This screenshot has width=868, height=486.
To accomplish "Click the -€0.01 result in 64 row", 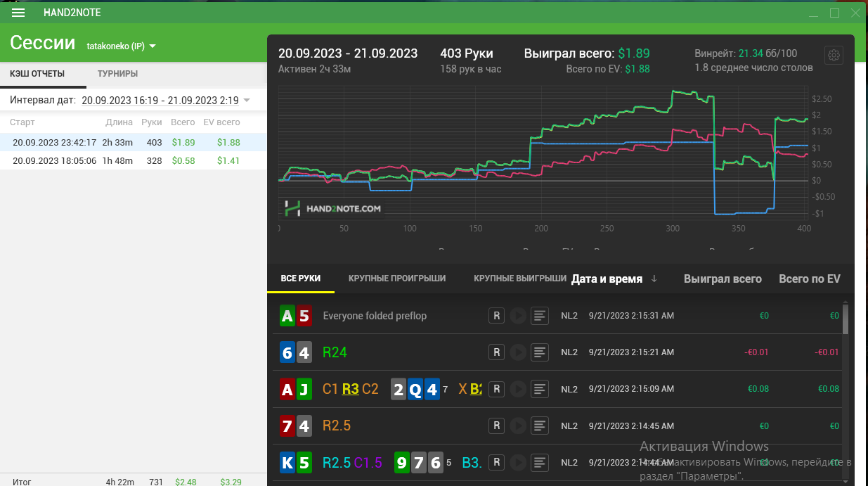I will (757, 352).
